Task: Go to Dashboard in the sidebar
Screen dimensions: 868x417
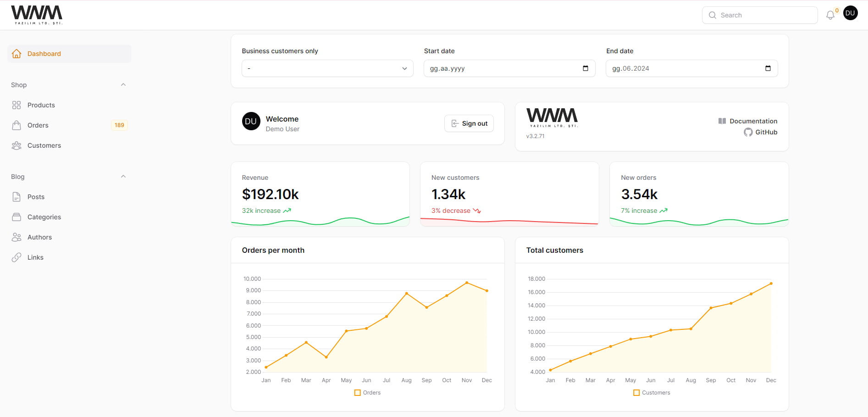Action: click(x=44, y=54)
